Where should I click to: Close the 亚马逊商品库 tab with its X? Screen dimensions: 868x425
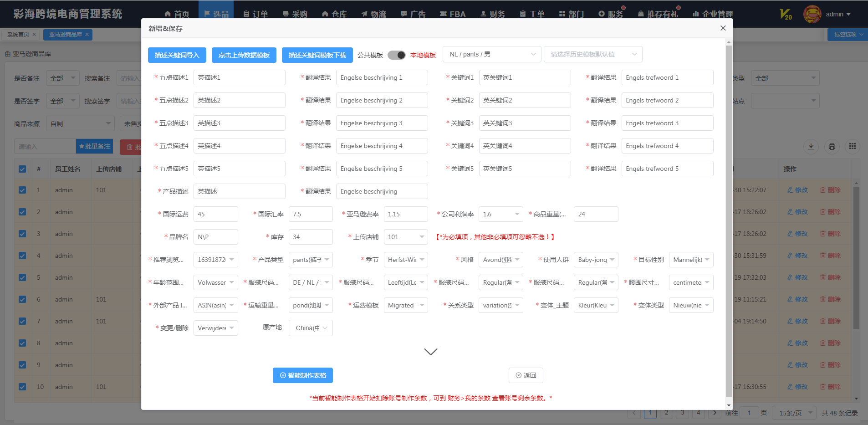87,35
